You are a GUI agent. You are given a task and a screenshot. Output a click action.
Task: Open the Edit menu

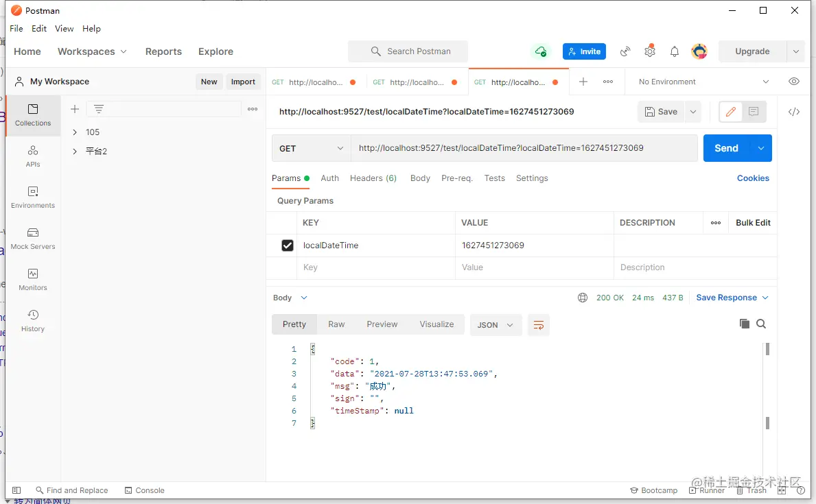39,29
